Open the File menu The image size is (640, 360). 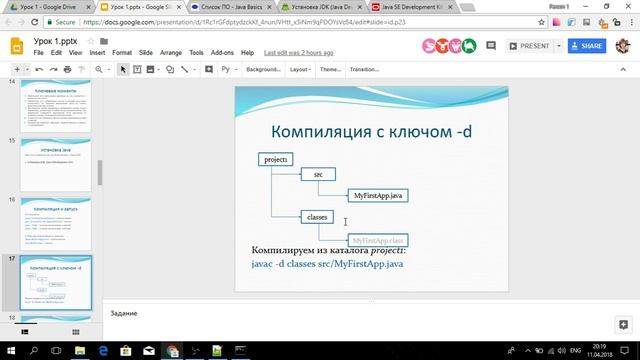click(x=38, y=53)
